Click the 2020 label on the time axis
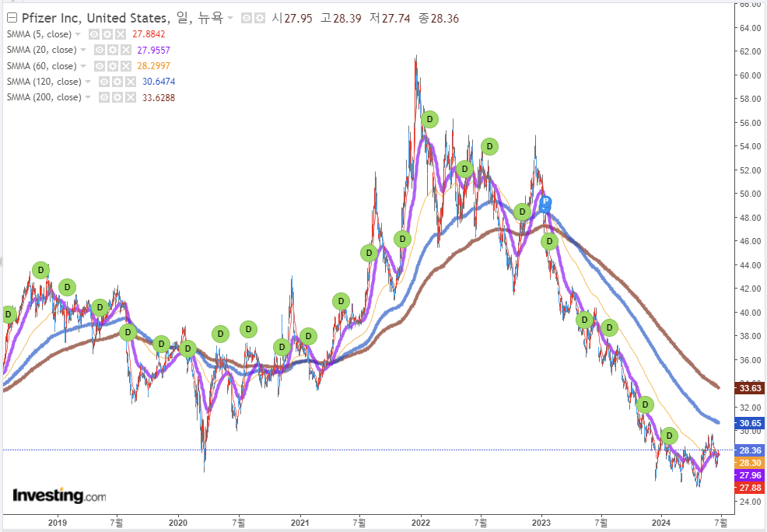Screen dimensions: 767x532 178,523
